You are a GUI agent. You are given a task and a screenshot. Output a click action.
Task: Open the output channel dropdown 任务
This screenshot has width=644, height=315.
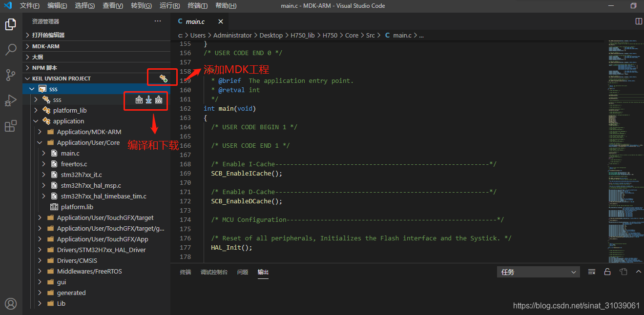(539, 272)
